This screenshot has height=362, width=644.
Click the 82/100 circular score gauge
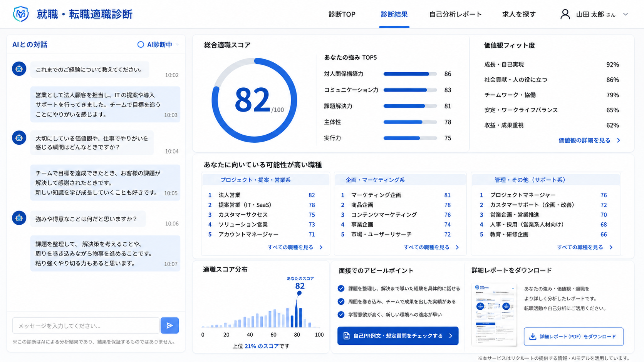(254, 100)
